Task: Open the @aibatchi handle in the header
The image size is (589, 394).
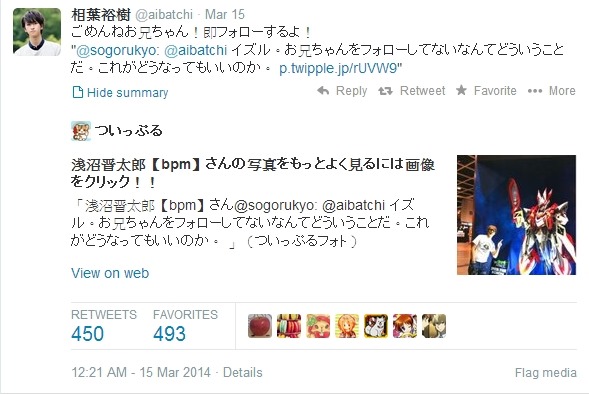Action: tap(163, 15)
